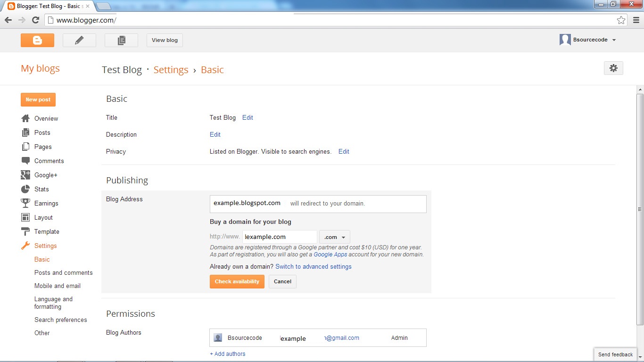The width and height of the screenshot is (644, 362).
Task: Open Posts and comments settings
Action: (64, 272)
